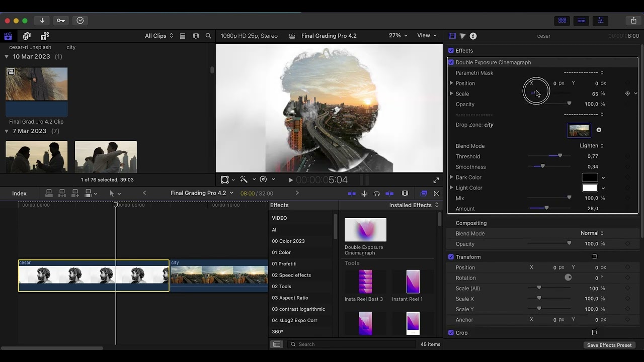Open the Background Tasks checkmark icon
Screen dimensions: 644x362
pos(80,21)
